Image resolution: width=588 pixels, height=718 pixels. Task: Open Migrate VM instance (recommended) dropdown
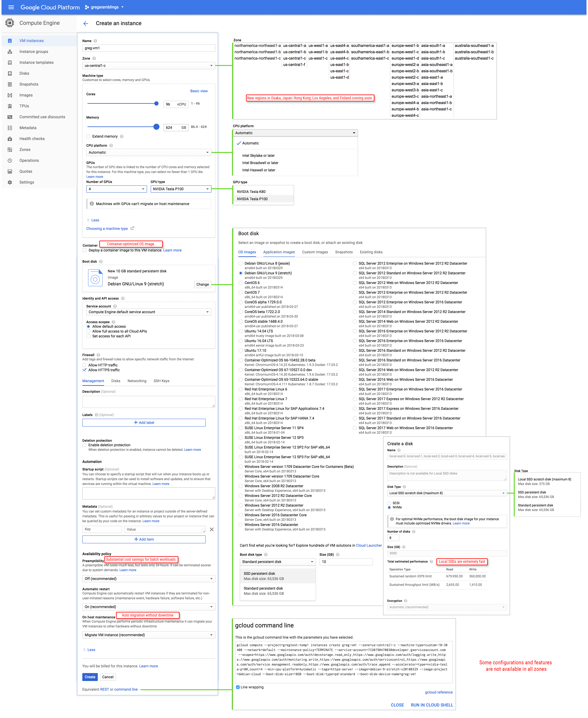click(149, 635)
